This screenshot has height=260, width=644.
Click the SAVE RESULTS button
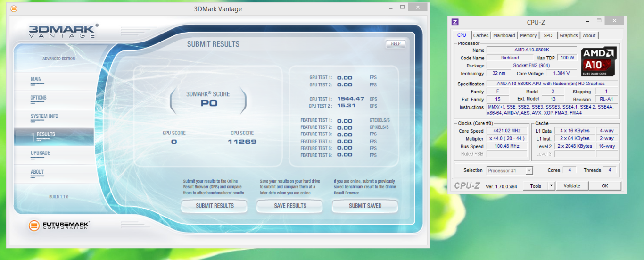click(x=290, y=206)
